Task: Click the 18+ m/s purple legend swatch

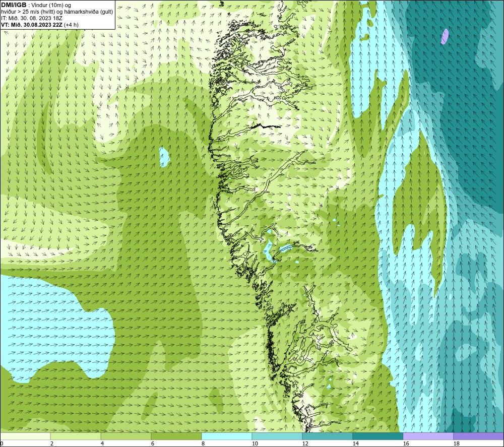Action: tap(479, 436)
